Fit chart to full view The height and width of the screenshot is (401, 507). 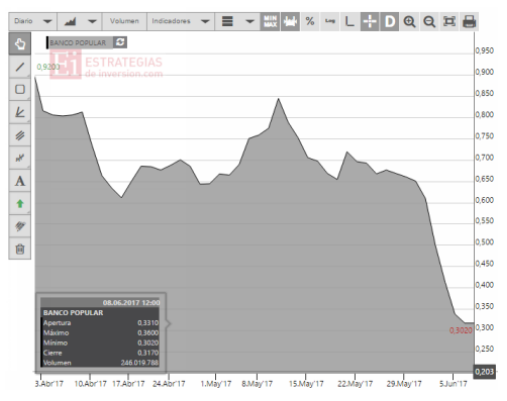click(x=449, y=22)
